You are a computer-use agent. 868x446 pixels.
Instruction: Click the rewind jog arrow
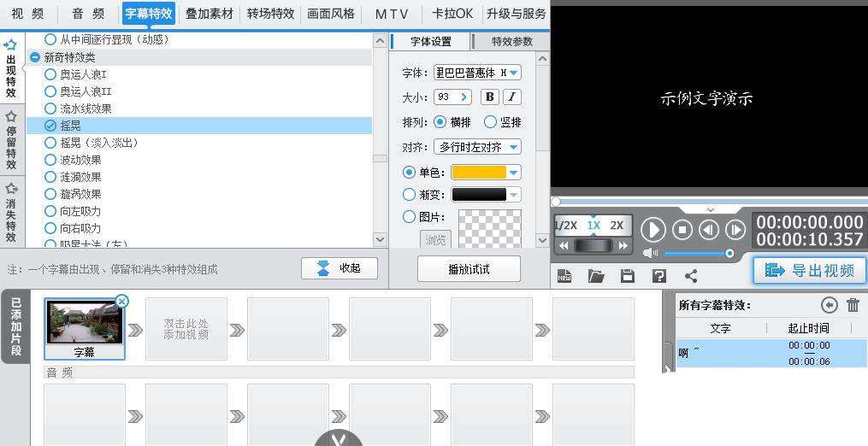click(x=564, y=246)
